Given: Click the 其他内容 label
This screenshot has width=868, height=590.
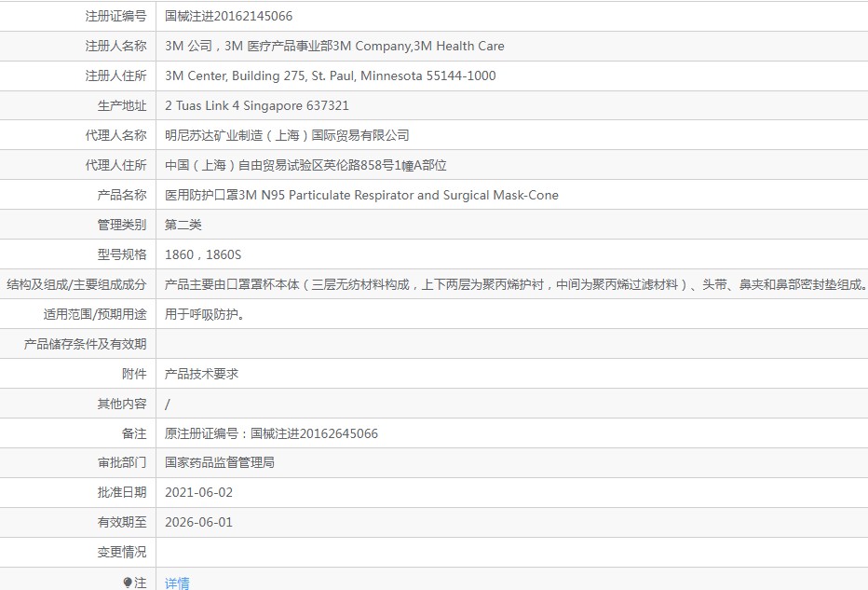Looking at the screenshot, I should (x=122, y=404).
